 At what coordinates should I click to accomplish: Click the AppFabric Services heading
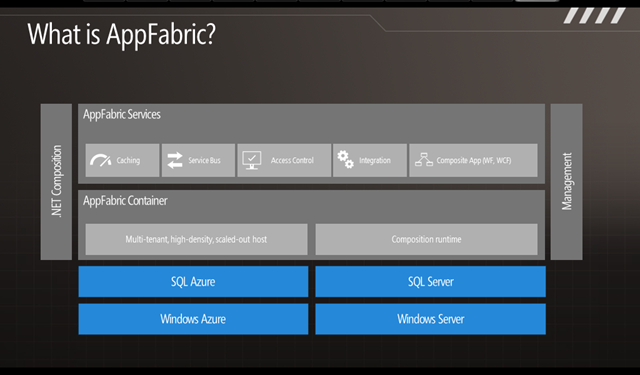click(122, 115)
